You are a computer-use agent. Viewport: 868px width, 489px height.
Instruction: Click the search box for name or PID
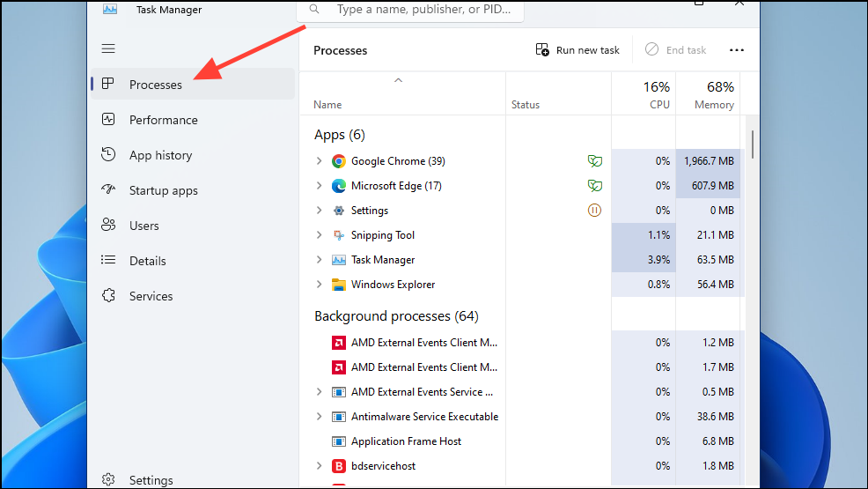coord(411,10)
